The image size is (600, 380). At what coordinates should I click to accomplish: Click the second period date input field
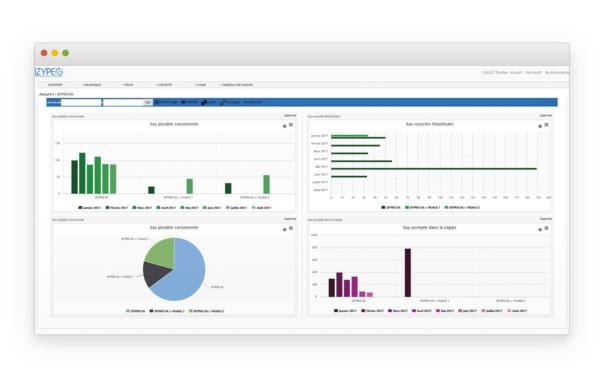[x=123, y=102]
